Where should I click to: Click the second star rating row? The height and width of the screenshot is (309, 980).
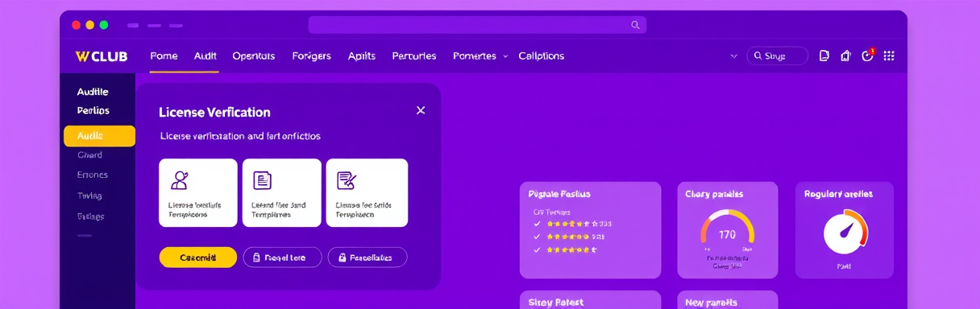pyautogui.click(x=575, y=237)
